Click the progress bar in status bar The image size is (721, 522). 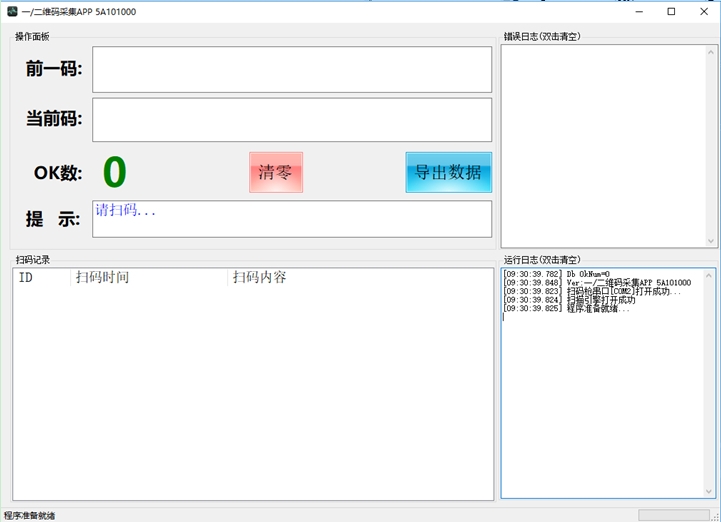(x=672, y=515)
